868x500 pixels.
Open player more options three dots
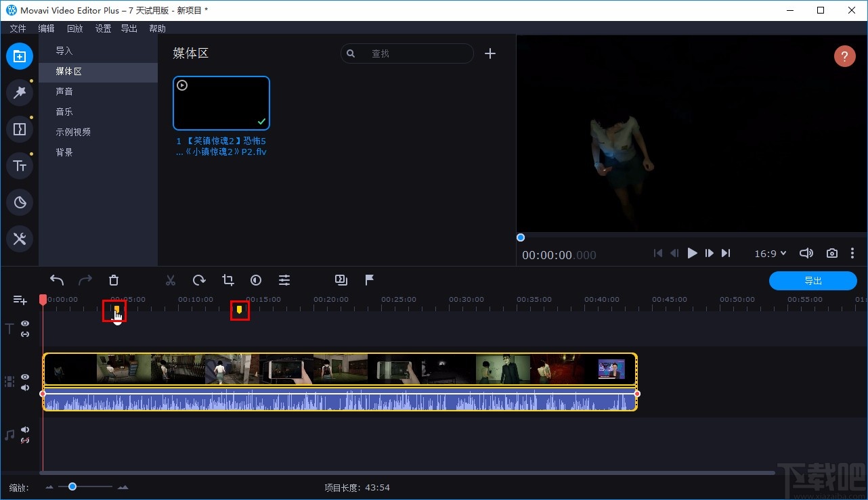852,253
